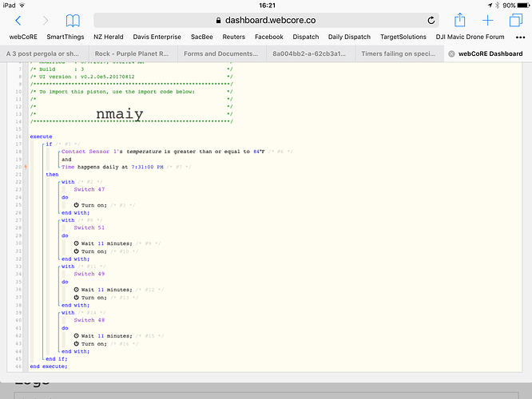Screen dimensions: 532x399
Task: Open the Daily Dispatch bookmark
Action: click(x=349, y=37)
